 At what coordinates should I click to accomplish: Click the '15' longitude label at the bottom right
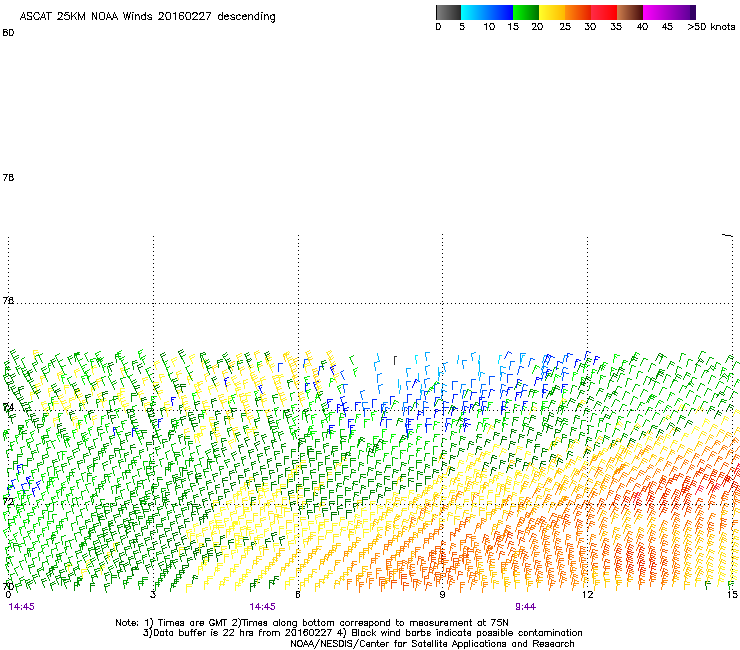tap(732, 595)
